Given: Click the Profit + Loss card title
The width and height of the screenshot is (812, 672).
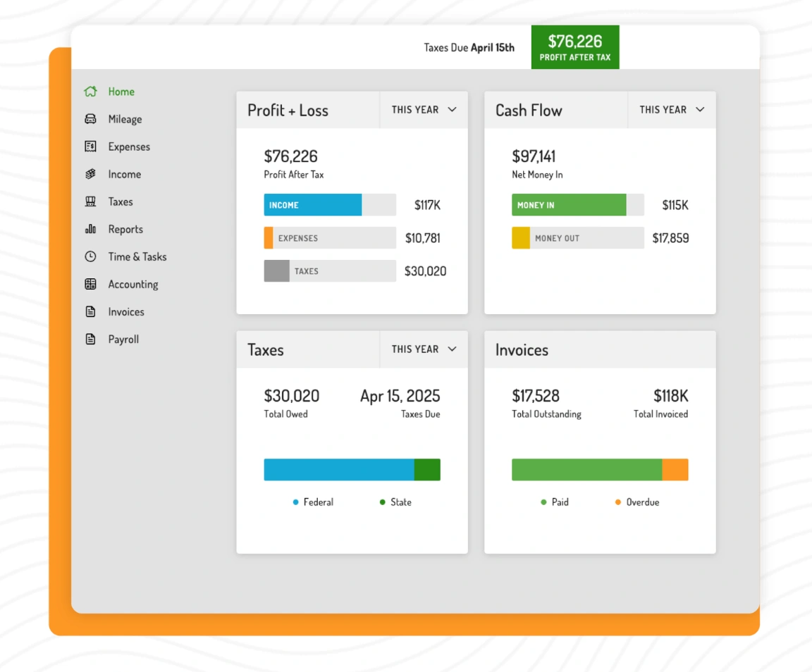Looking at the screenshot, I should click(288, 111).
